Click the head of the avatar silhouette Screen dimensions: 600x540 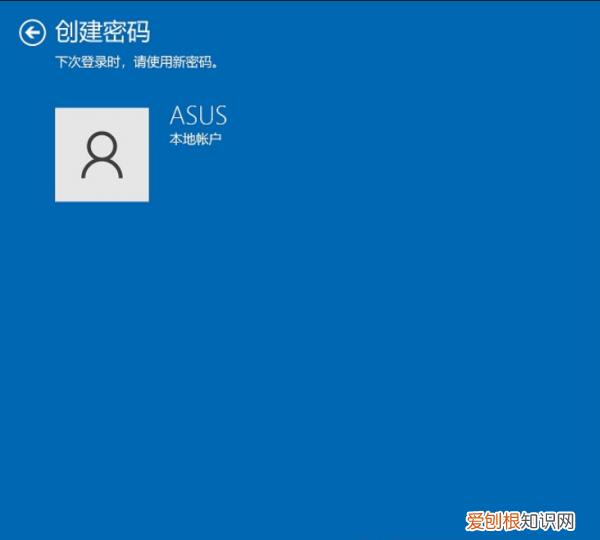coord(102,145)
